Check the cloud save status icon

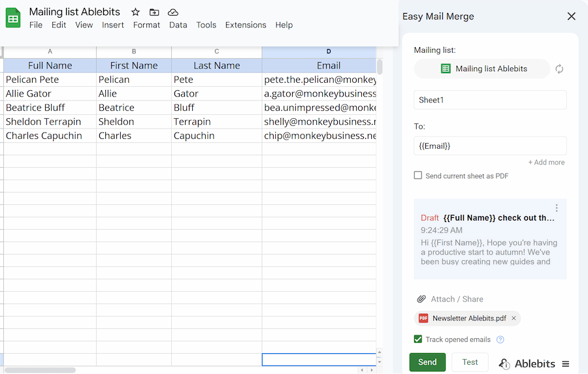173,12
